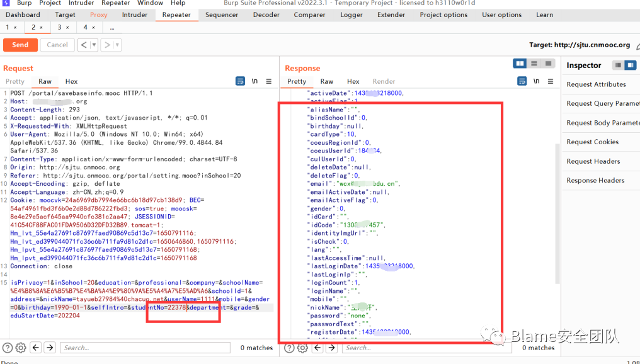Open the Help menu
This screenshot has width=640, height=364.
[x=178, y=3]
